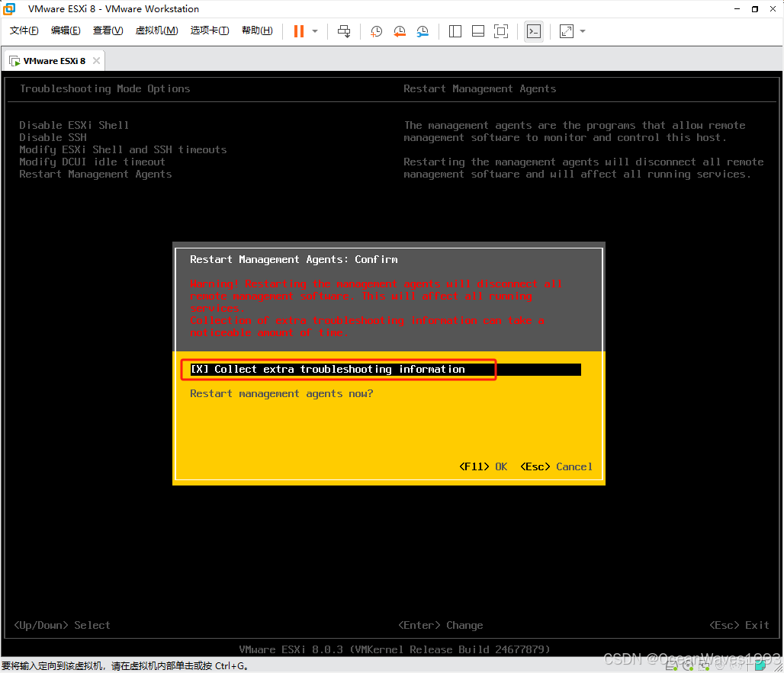Open the stretch display dropdown arrow
Screen dimensions: 784x673
[x=583, y=31]
